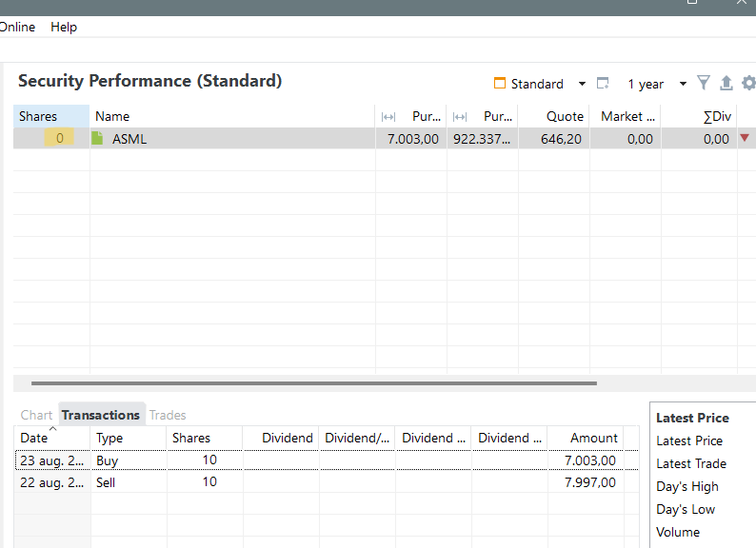
Task: Open the Online menu
Action: [x=16, y=27]
